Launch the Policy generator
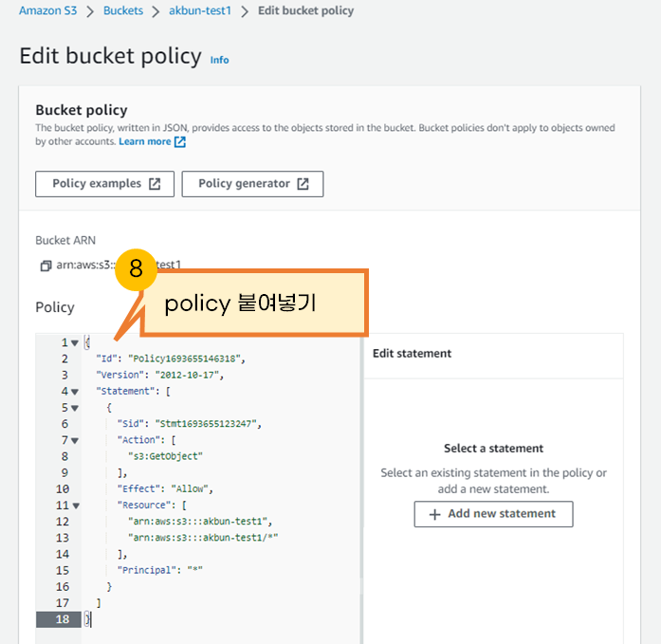661x644 pixels. (x=252, y=184)
